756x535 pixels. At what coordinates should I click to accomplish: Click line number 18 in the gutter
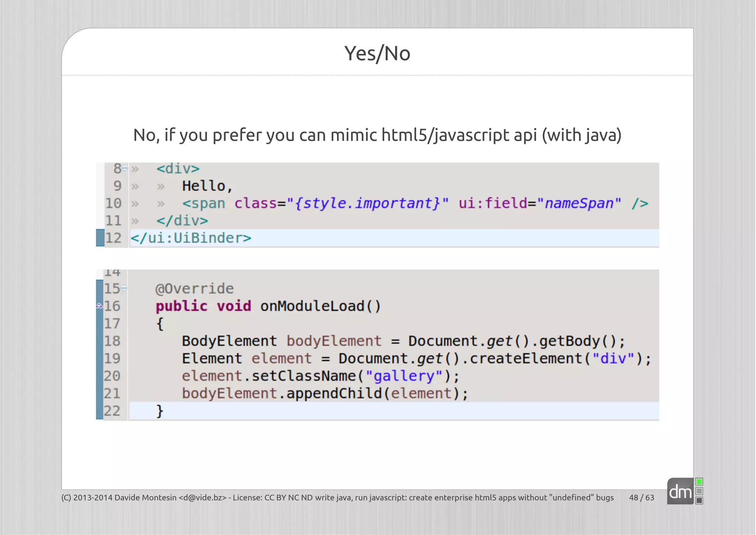pos(112,341)
